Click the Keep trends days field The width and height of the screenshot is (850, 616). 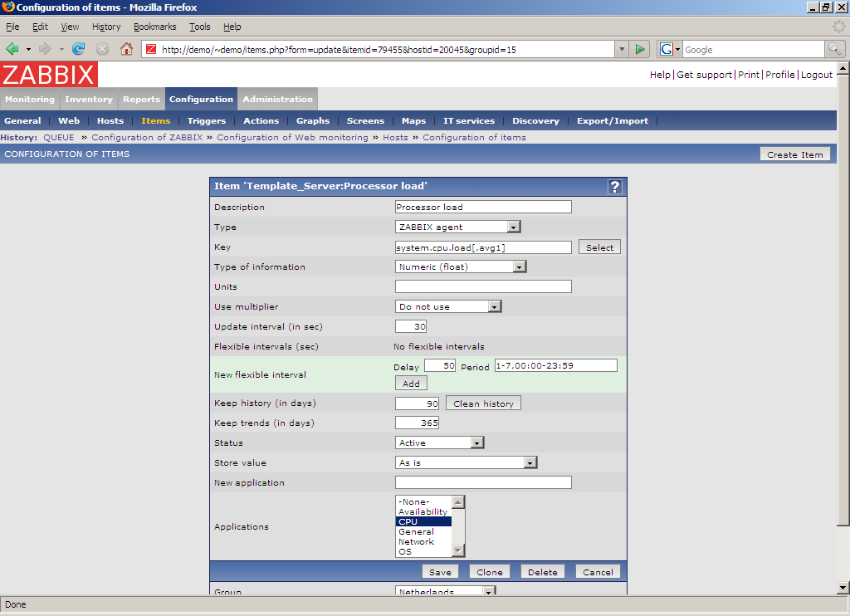tap(417, 423)
